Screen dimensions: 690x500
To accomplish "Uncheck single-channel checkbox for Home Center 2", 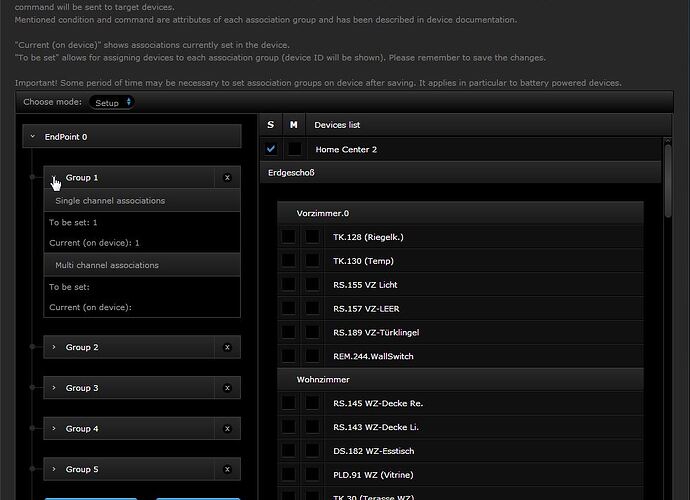I will pos(271,149).
